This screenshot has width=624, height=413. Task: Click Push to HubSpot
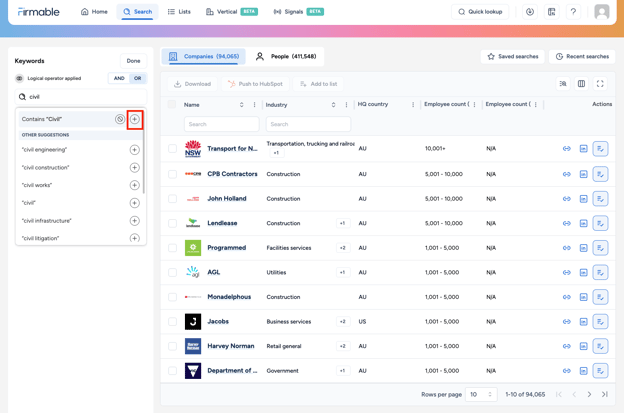pyautogui.click(x=255, y=84)
